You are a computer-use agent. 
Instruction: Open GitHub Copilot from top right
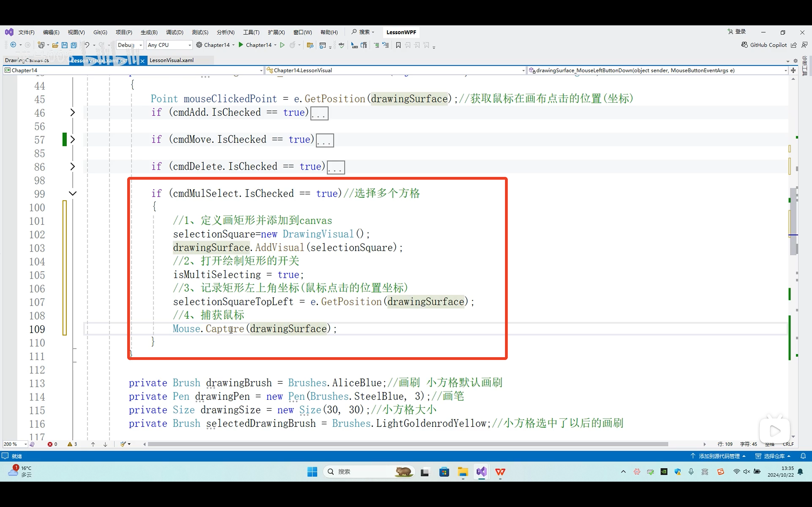pos(764,45)
